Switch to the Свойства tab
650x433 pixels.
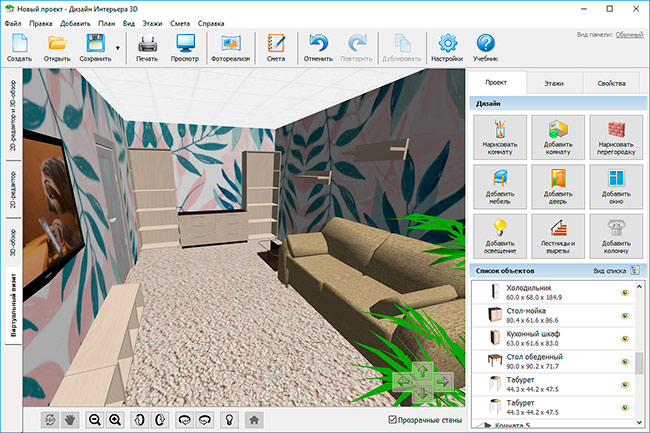click(611, 83)
